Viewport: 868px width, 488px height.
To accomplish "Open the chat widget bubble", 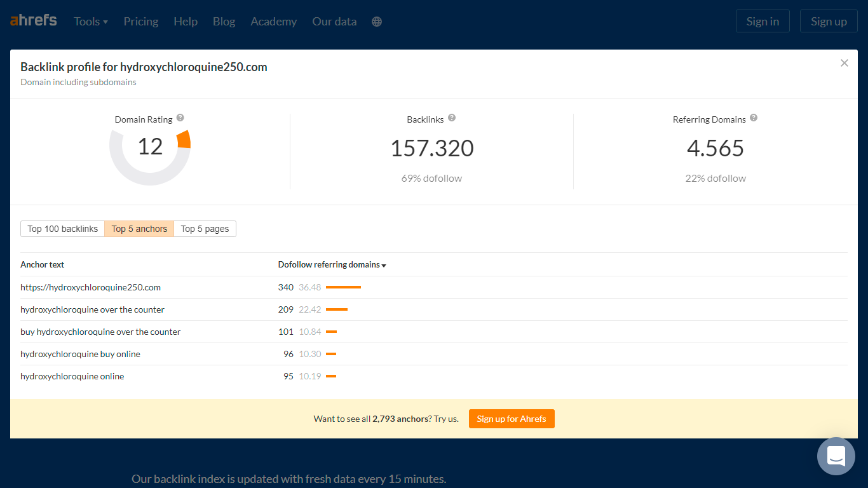I will coord(836,456).
